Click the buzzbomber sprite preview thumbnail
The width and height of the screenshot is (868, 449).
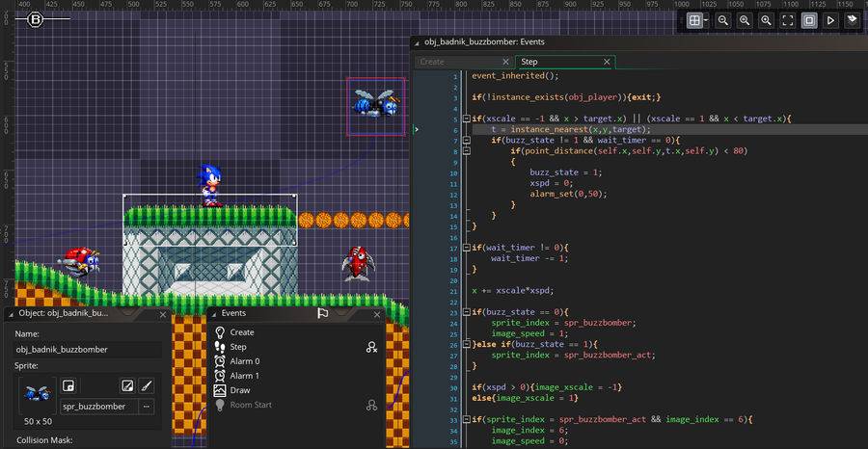38,395
